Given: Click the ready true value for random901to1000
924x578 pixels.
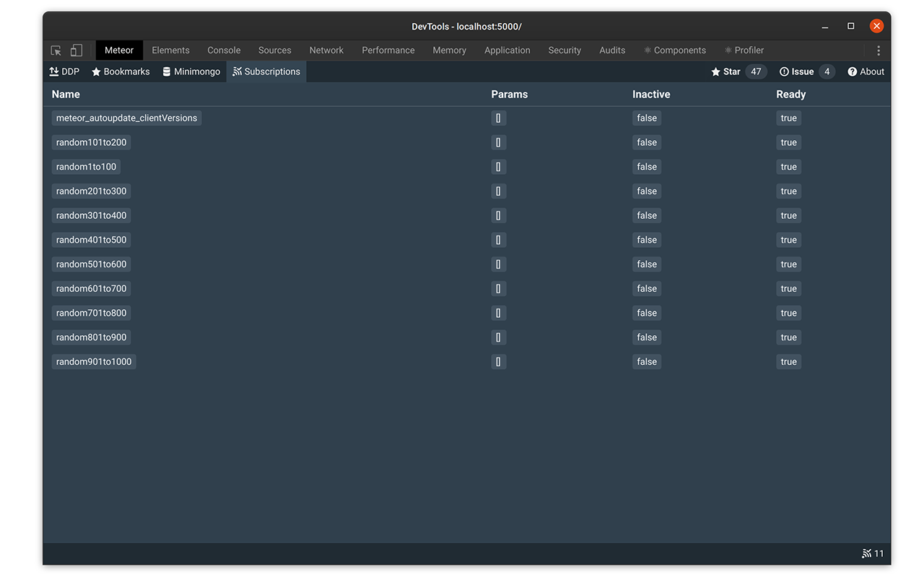Looking at the screenshot, I should 788,361.
